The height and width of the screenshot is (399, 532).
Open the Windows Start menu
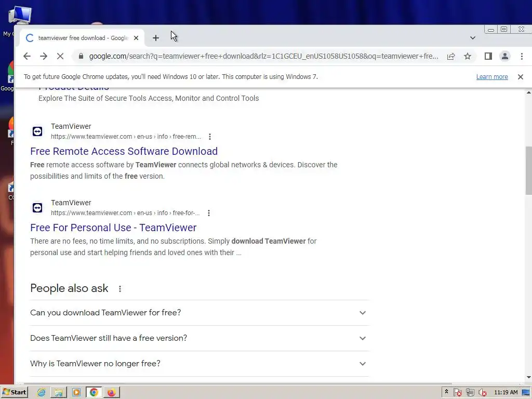[x=14, y=392]
